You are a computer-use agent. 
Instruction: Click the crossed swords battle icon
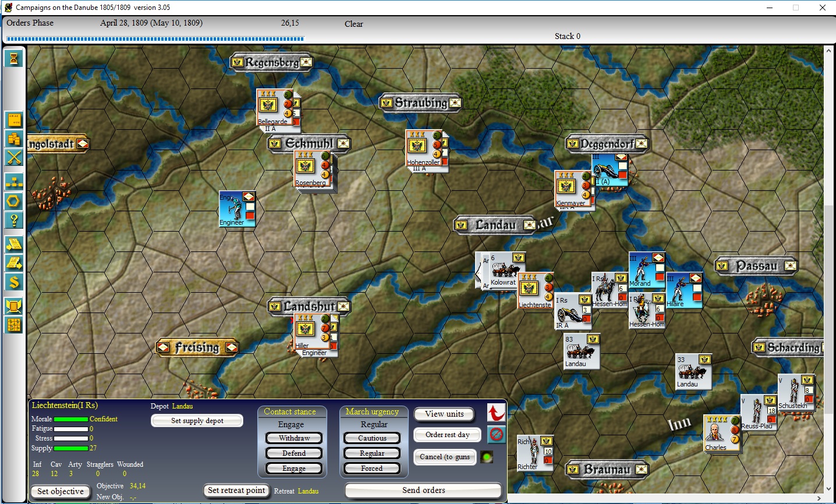[x=14, y=157]
